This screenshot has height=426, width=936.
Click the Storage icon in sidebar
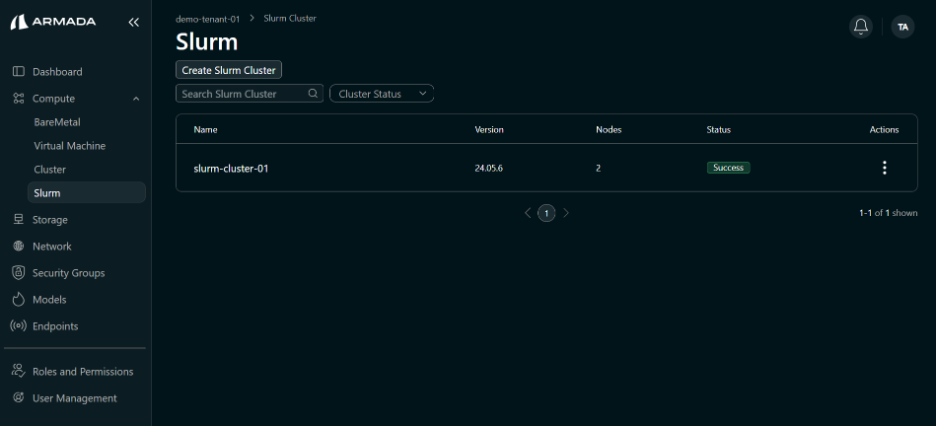click(19, 220)
